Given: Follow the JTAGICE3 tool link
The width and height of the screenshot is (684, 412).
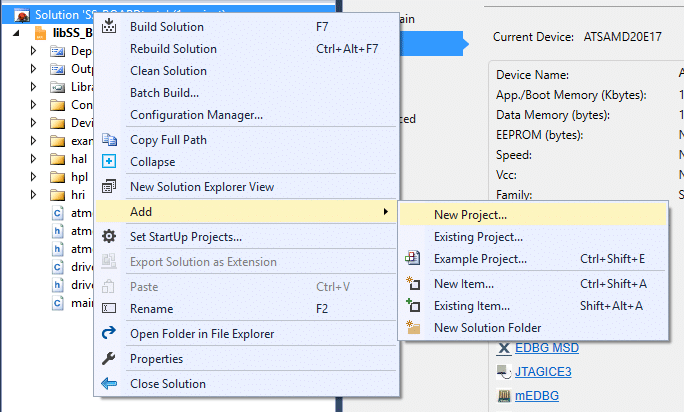Looking at the screenshot, I should [x=543, y=372].
